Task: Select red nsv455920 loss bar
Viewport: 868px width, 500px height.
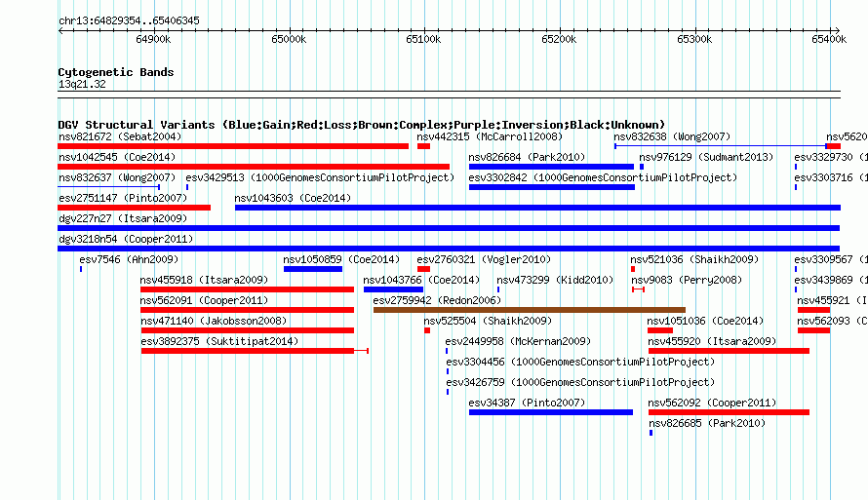Action: pos(730,351)
